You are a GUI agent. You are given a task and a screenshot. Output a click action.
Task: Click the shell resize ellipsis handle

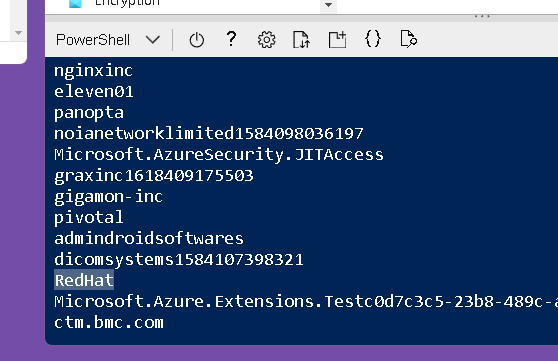pos(482,16)
